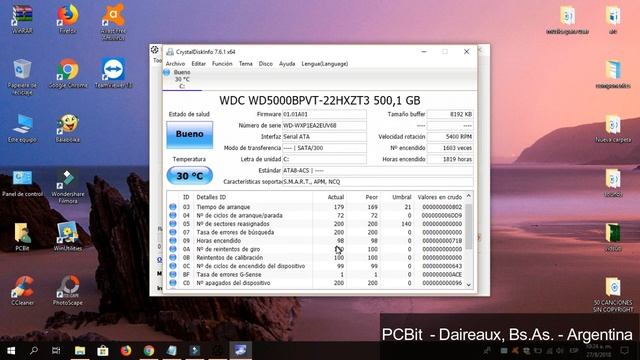Open the Papelera de reciclaje icon
The image size is (640, 360).
pos(22,77)
